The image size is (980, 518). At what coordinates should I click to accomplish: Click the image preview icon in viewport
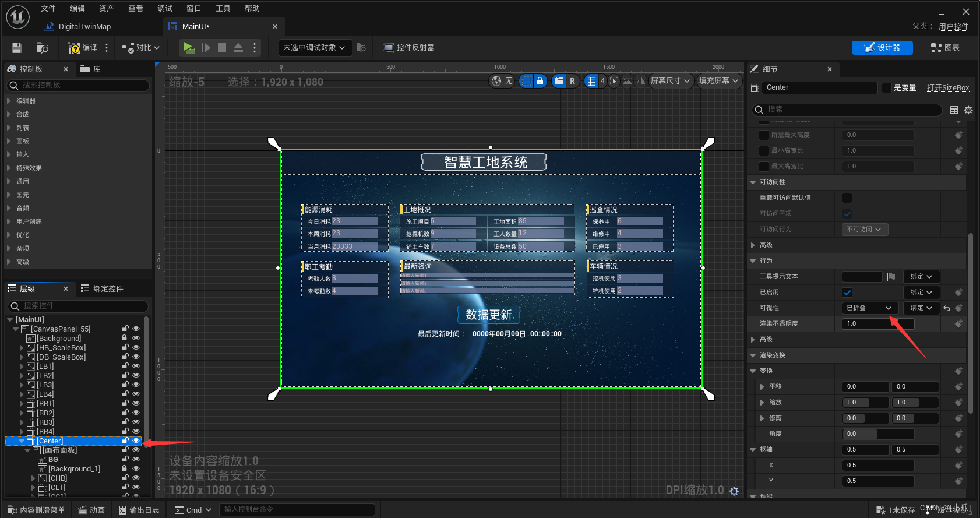coord(628,81)
